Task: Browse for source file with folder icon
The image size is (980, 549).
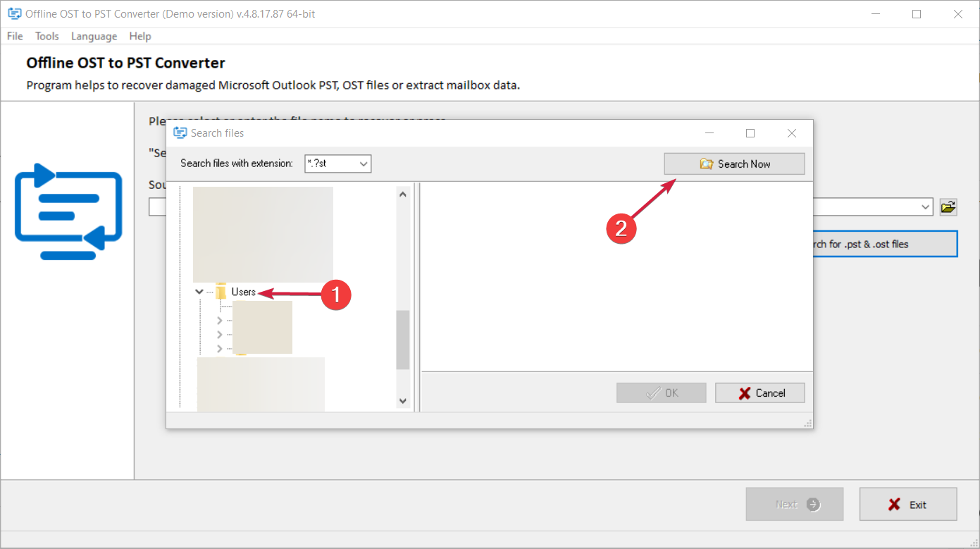Action: 948,207
